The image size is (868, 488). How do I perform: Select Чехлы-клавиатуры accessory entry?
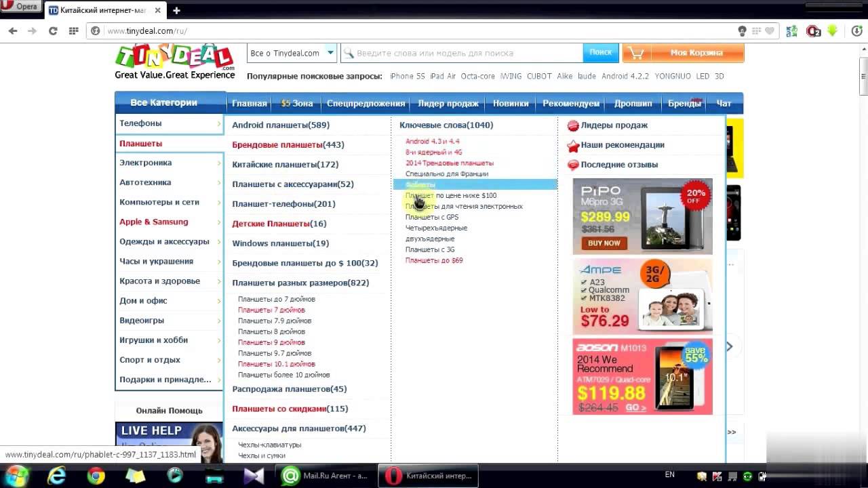click(x=269, y=445)
